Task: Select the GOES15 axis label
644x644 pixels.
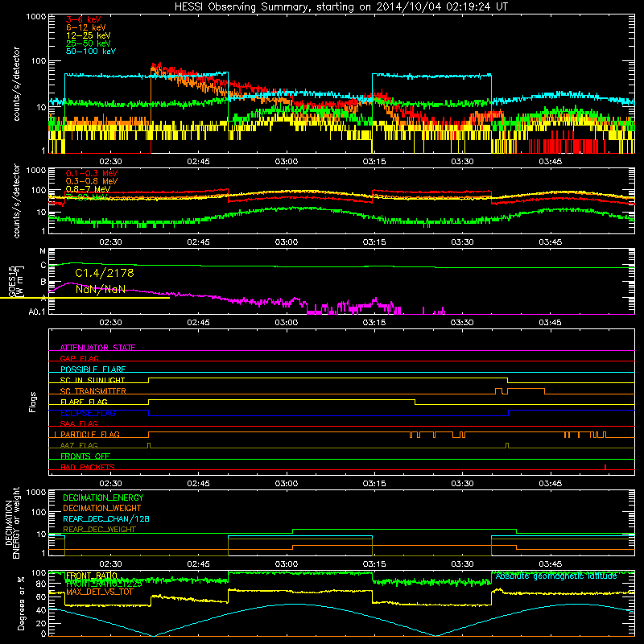Action: click(x=12, y=281)
